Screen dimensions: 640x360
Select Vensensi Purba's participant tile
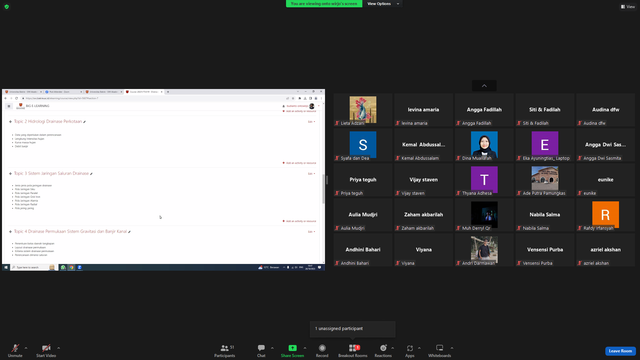point(544,249)
